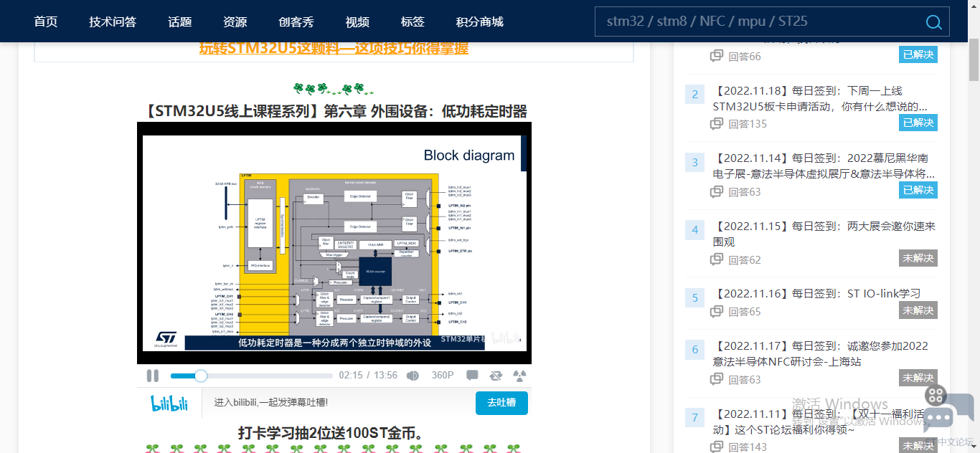Mute the video volume icon
The image size is (980, 453).
click(413, 376)
